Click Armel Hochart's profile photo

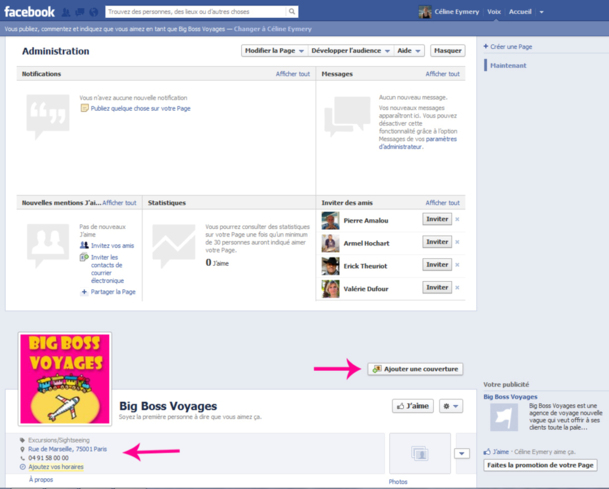[x=330, y=243]
